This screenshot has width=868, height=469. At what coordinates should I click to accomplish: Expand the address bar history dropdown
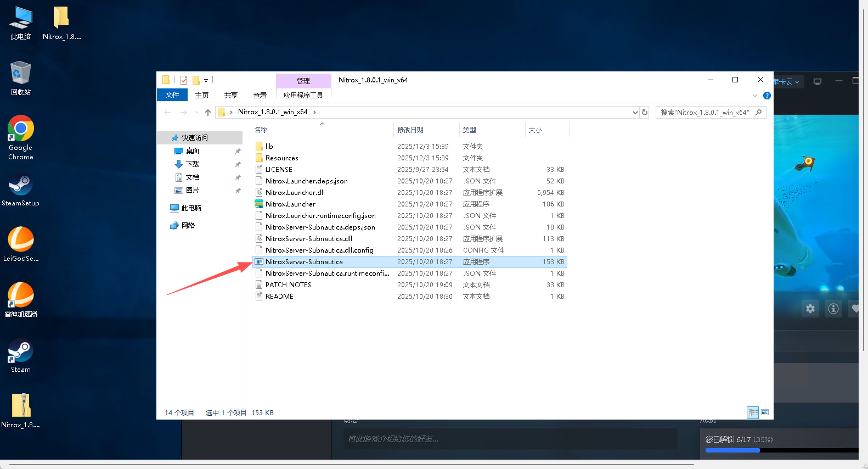tap(635, 113)
